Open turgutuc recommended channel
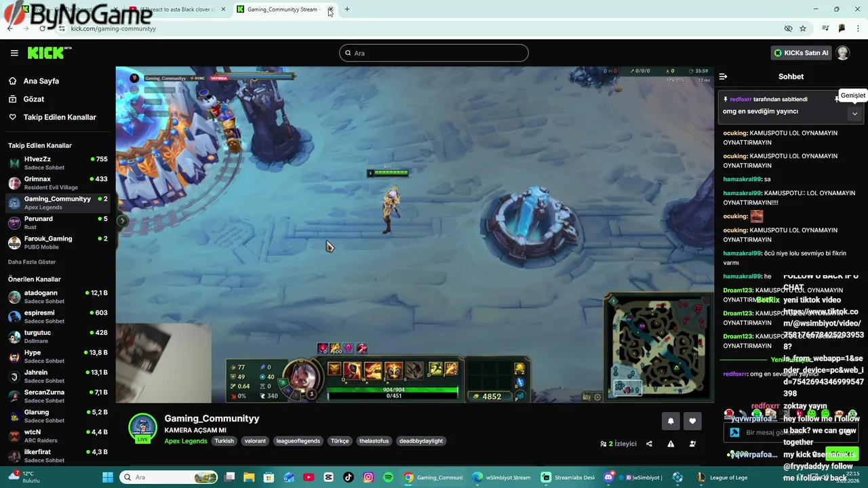 coord(58,336)
